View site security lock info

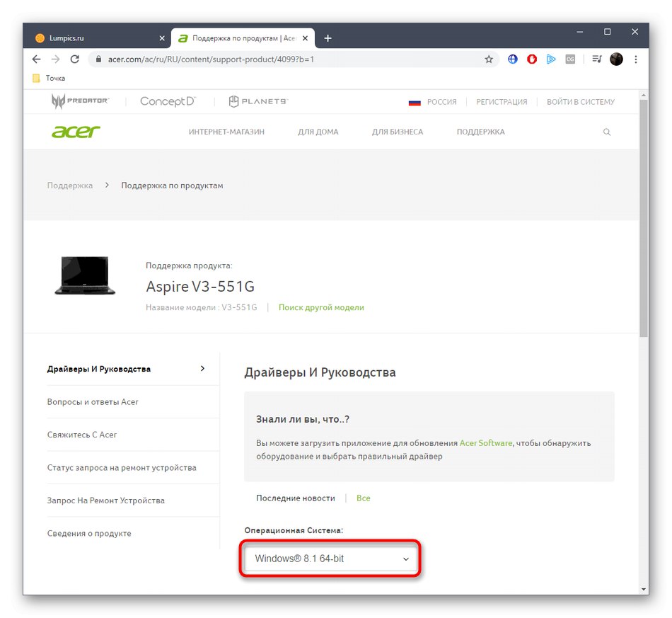pyautogui.click(x=98, y=59)
